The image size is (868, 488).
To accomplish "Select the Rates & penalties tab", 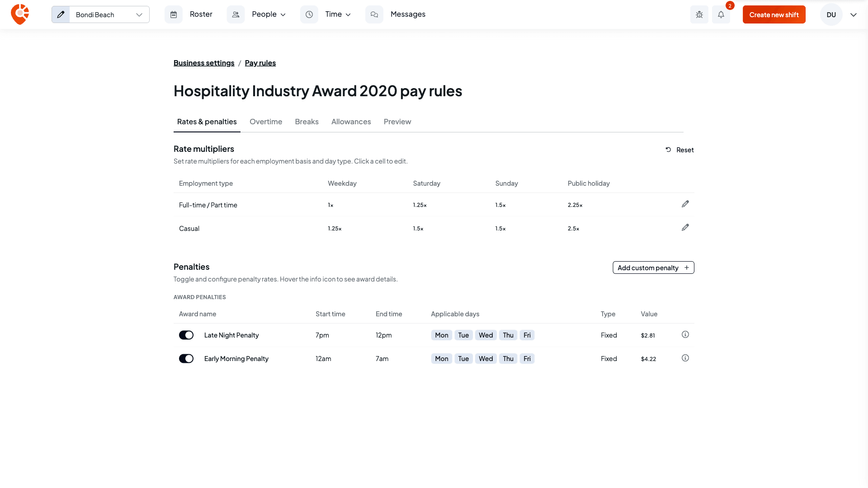I will click(207, 122).
